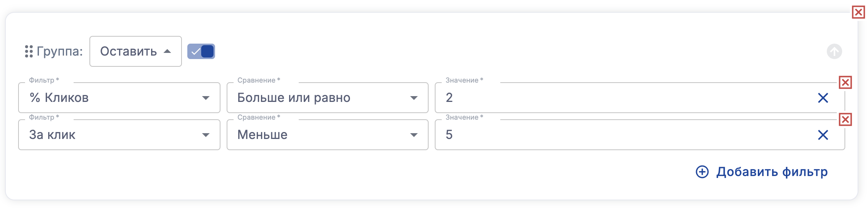Click the dropdown arrow in % Кликов field
The image size is (868, 210).
point(206,98)
